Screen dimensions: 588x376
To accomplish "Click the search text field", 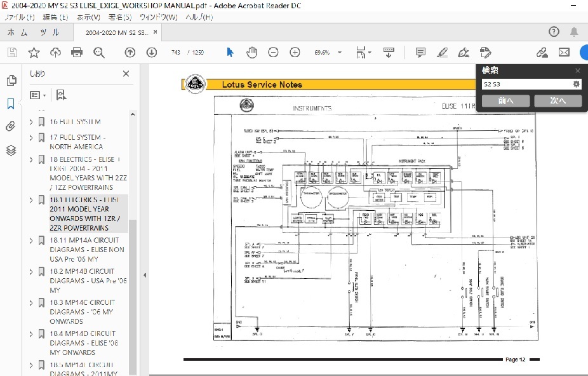I will (527, 84).
